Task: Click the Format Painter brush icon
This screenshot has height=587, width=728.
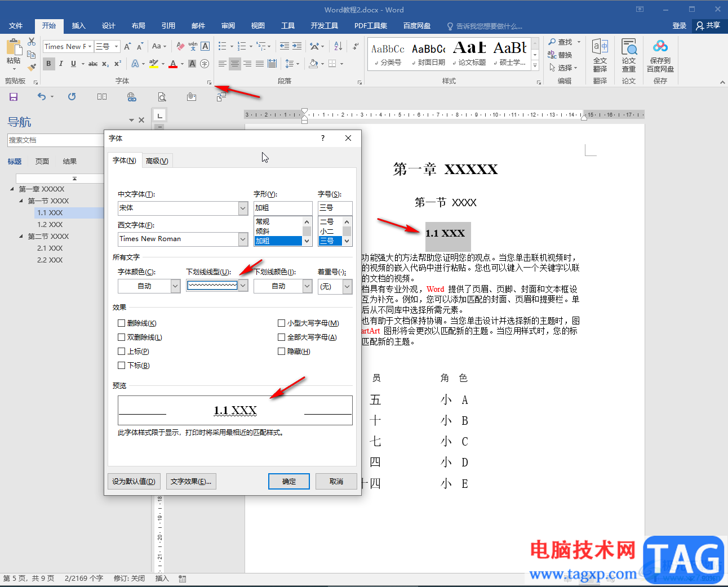Action: [x=32, y=67]
